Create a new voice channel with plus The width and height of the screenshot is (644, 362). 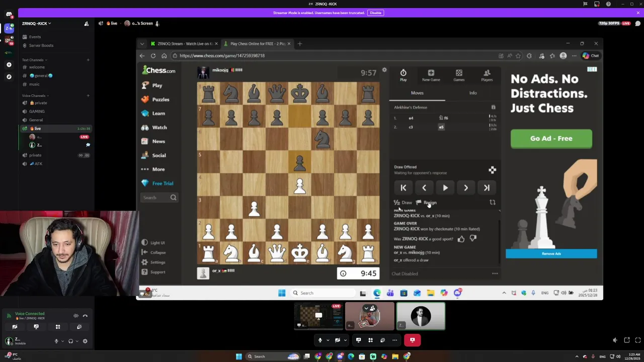(x=88, y=96)
